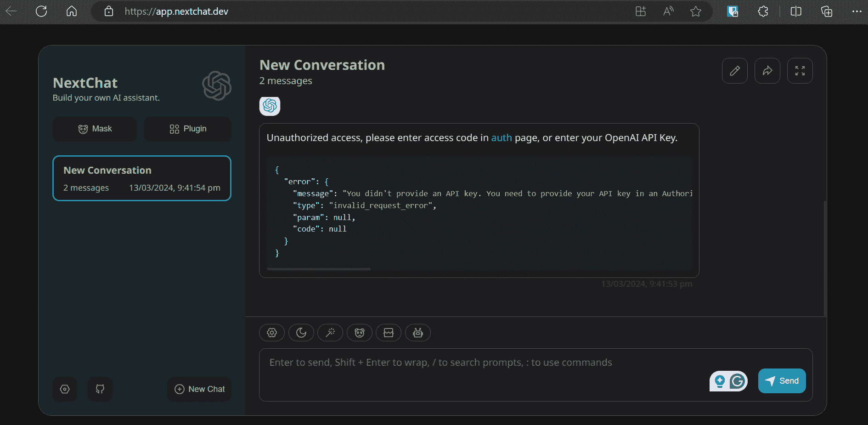Open browser collections icon
Viewport: 868px width, 425px height.
point(827,11)
